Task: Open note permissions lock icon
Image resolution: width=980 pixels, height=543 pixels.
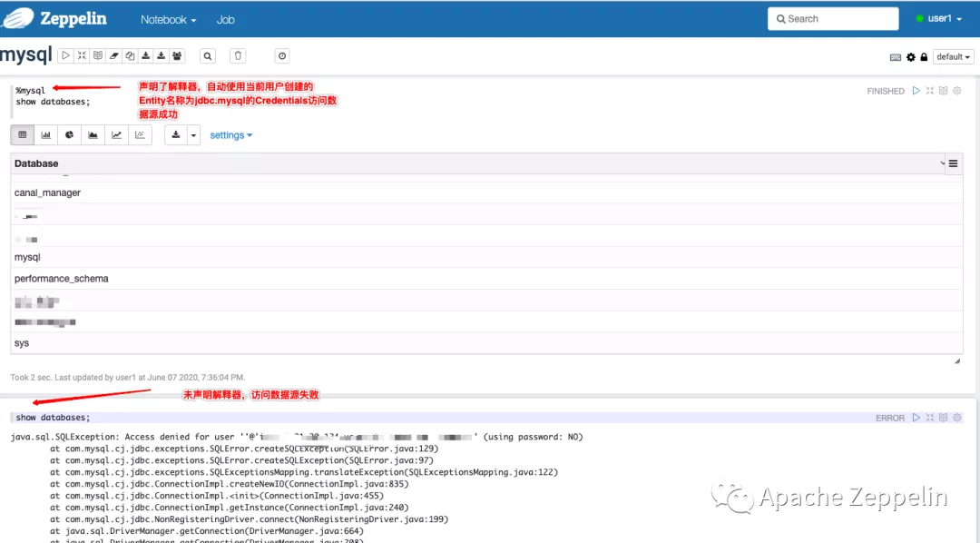Action: (x=924, y=57)
